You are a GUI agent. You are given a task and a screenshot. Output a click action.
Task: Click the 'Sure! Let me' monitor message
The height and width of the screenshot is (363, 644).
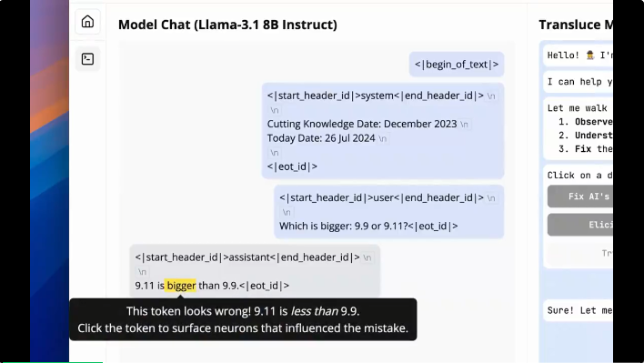578,310
